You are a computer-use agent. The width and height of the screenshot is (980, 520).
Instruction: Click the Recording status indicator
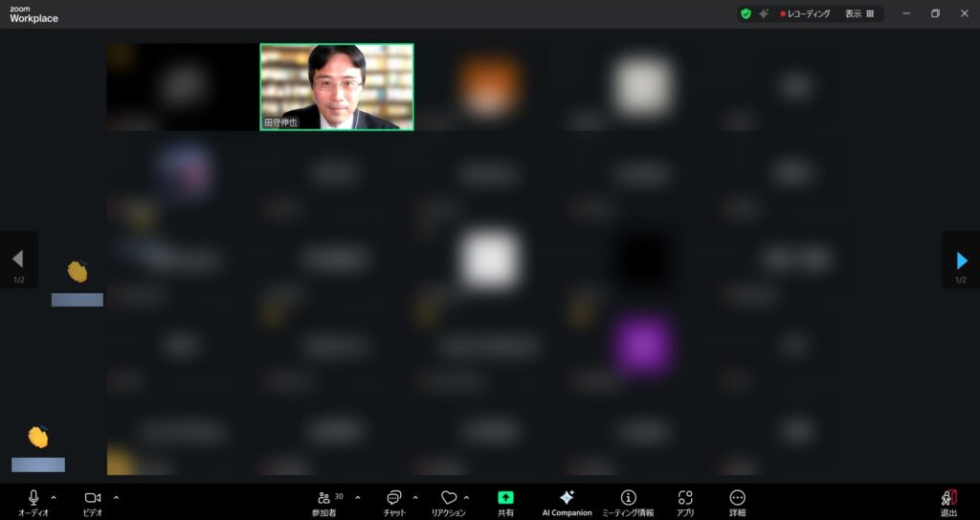pyautogui.click(x=807, y=14)
